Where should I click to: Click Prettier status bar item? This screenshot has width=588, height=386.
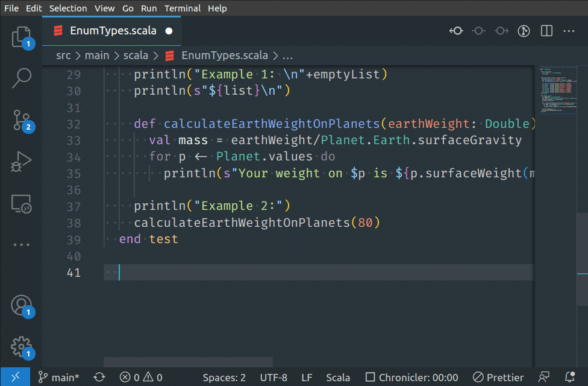point(498,378)
